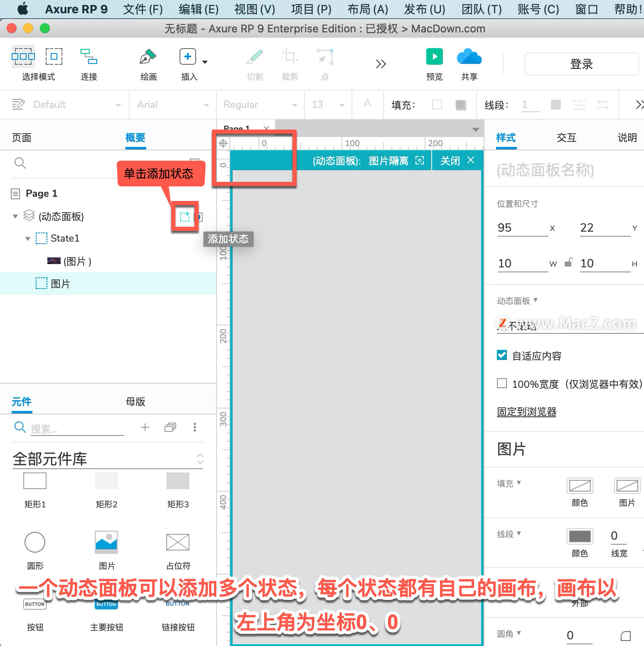Click the line color swatch in style bar
Viewport: 644px width, 646px height.
tap(556, 105)
